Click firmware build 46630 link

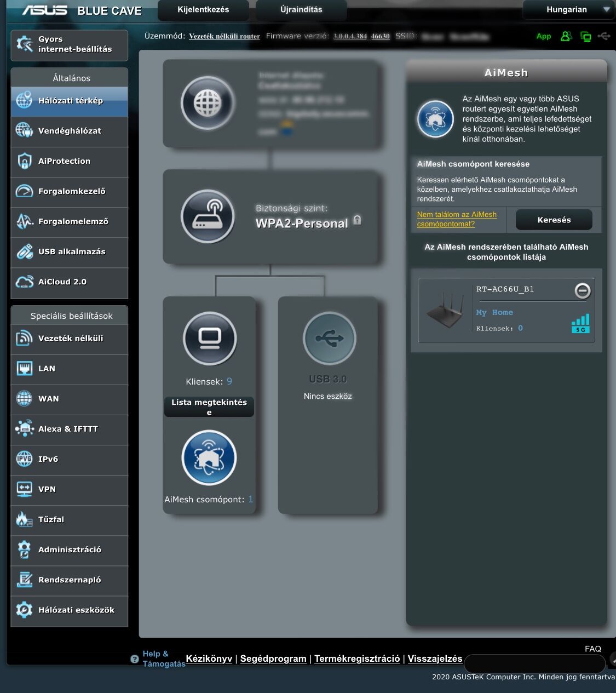pyautogui.click(x=381, y=36)
